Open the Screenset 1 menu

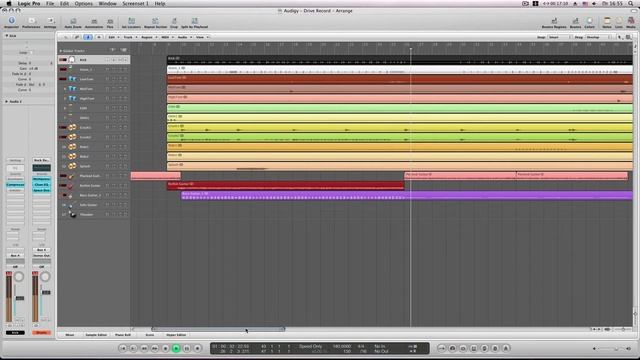(135, 4)
